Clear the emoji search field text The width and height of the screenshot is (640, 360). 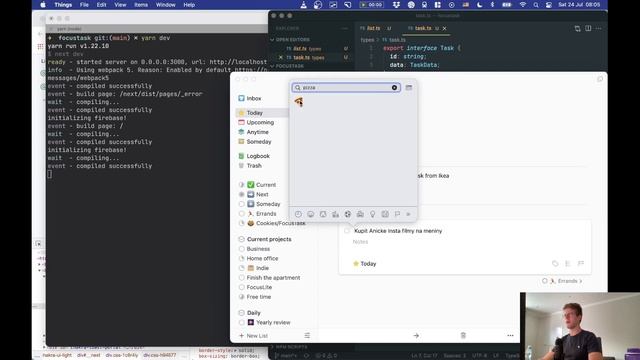click(394, 88)
